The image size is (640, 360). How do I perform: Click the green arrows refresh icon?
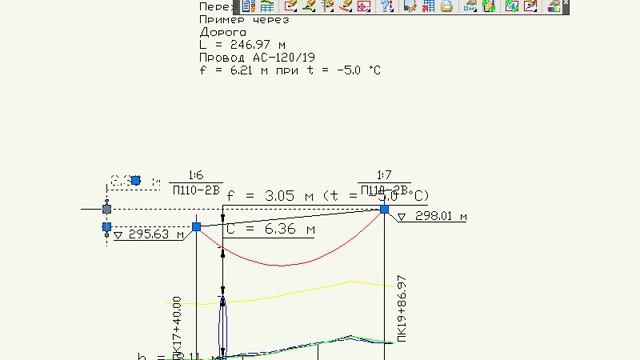489,6
